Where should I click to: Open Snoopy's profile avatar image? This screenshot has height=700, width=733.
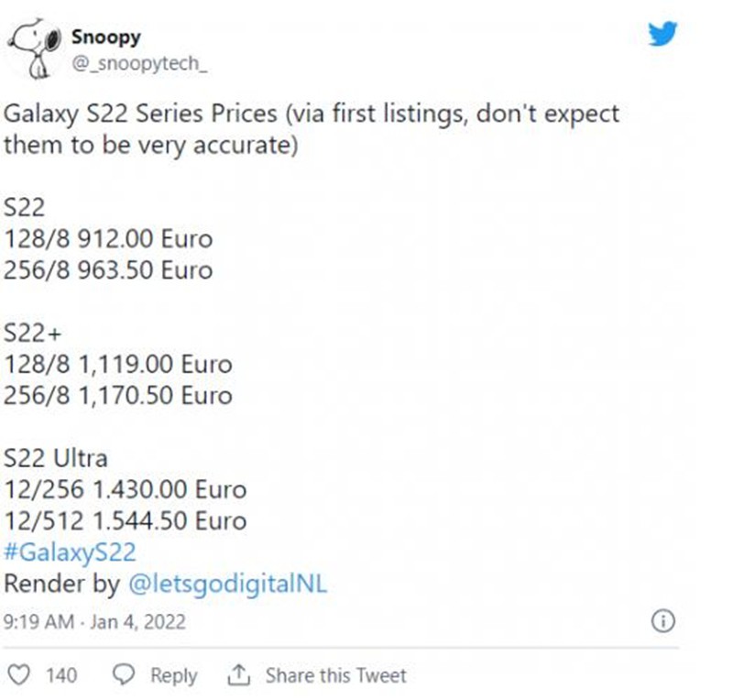pos(35,49)
